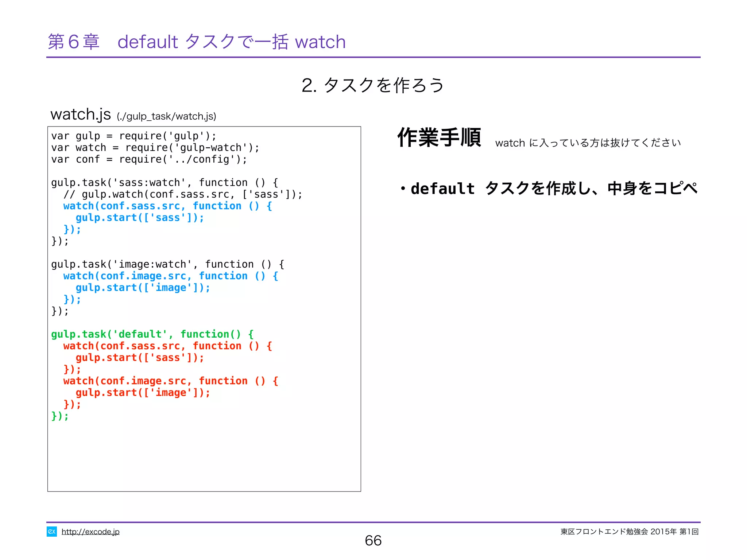Click the excode logo icon in footer

(51, 532)
